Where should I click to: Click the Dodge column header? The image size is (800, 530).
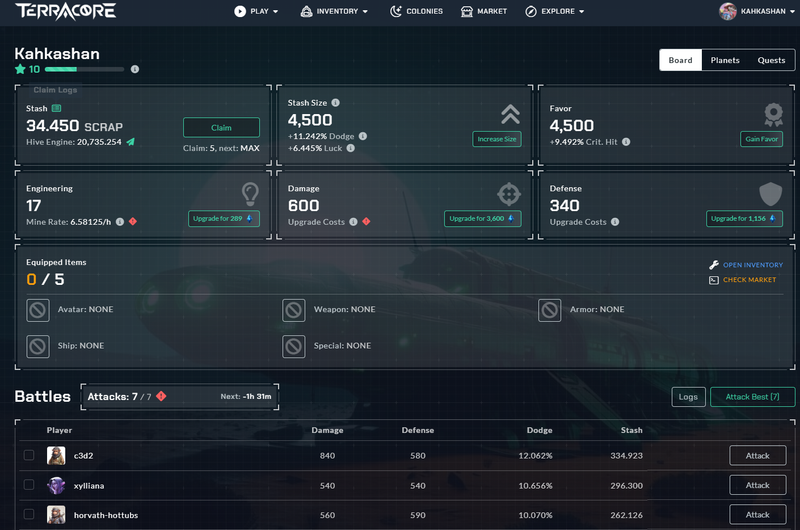click(539, 430)
